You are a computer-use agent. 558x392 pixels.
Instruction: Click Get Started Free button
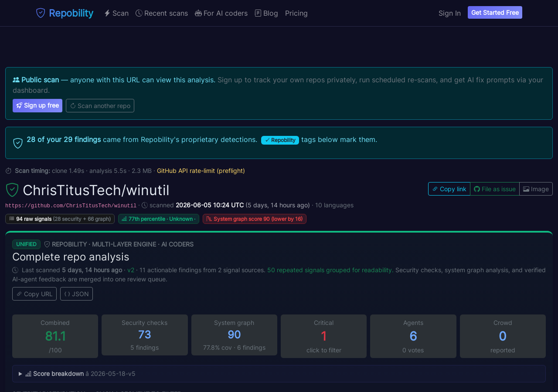coord(495,13)
